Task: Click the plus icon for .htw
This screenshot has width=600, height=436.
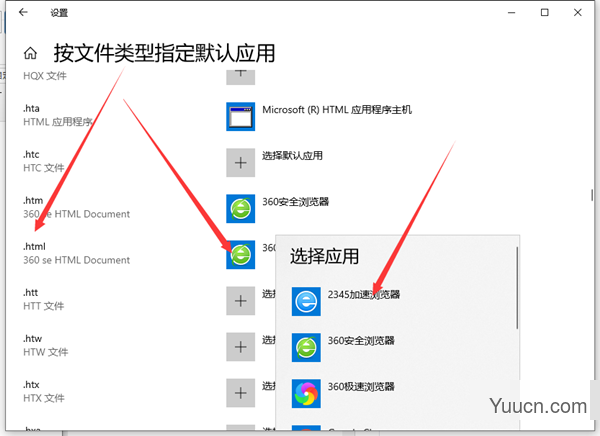Action: [240, 347]
